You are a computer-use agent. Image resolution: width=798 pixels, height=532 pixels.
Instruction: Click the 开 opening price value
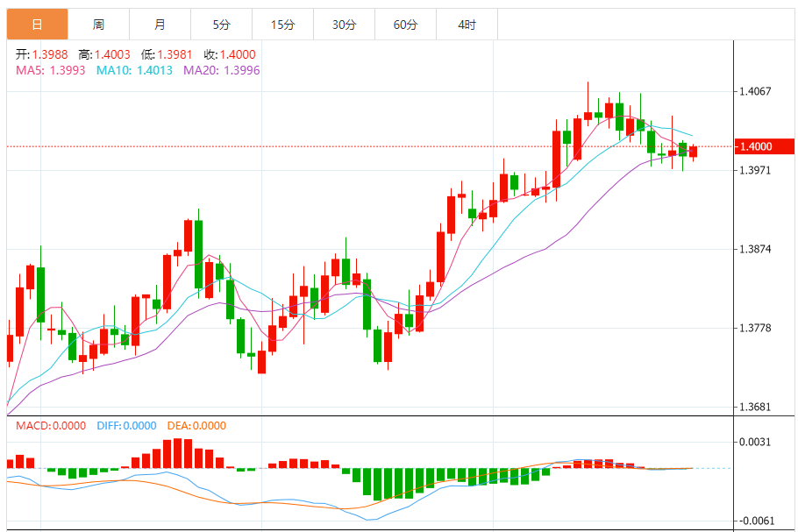tap(40, 54)
